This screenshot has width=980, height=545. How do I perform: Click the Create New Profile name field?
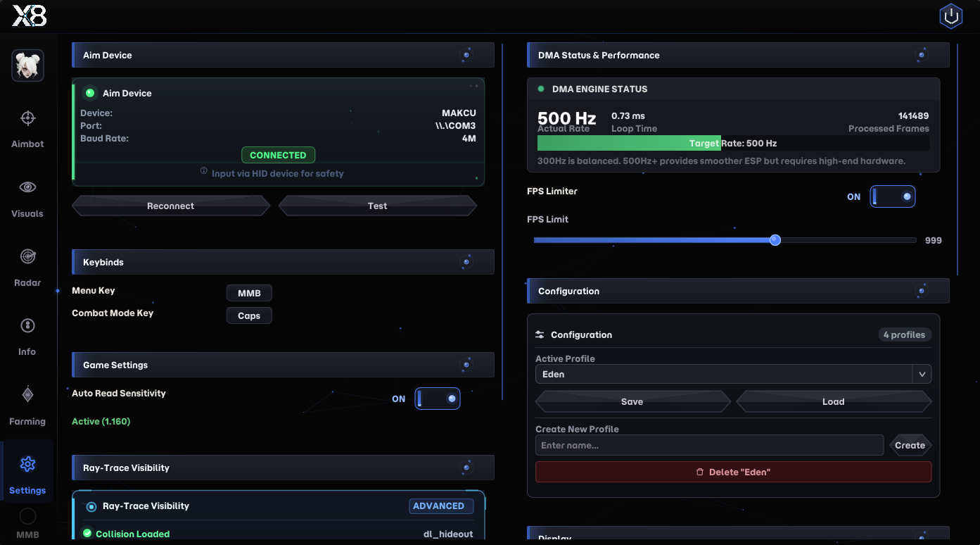tap(709, 445)
